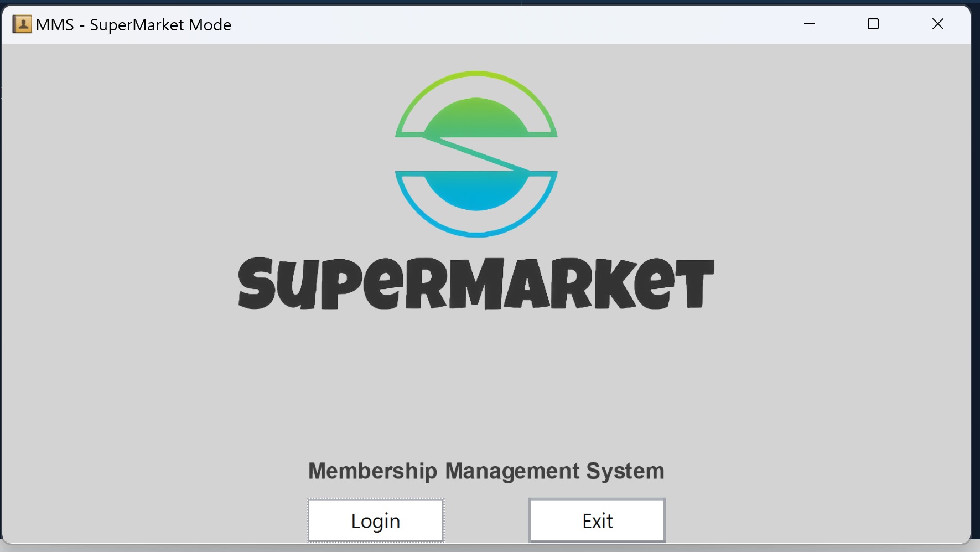This screenshot has height=552, width=980.
Task: Click the stylized S inside the logo circle
Action: click(476, 153)
